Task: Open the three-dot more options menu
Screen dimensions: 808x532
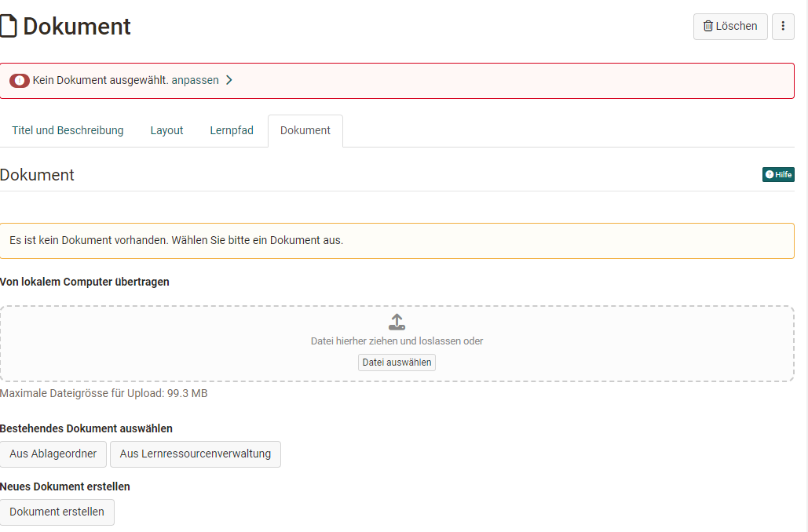Action: click(x=783, y=26)
